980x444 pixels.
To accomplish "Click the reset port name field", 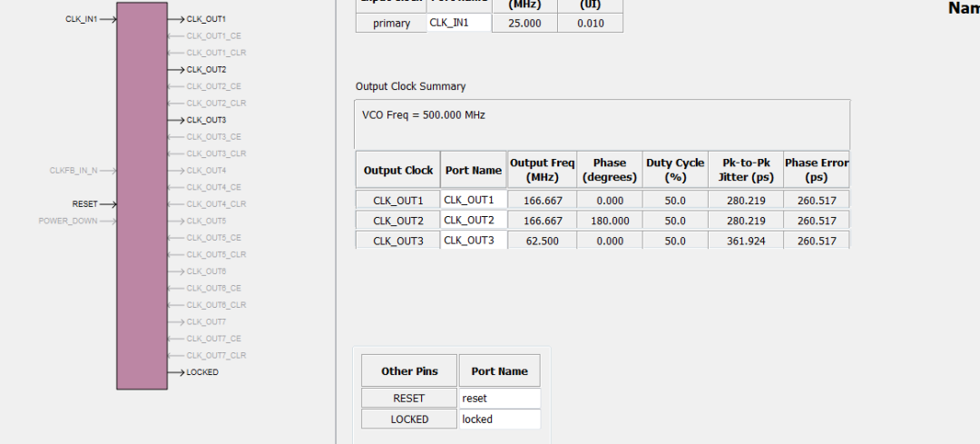I will (499, 398).
